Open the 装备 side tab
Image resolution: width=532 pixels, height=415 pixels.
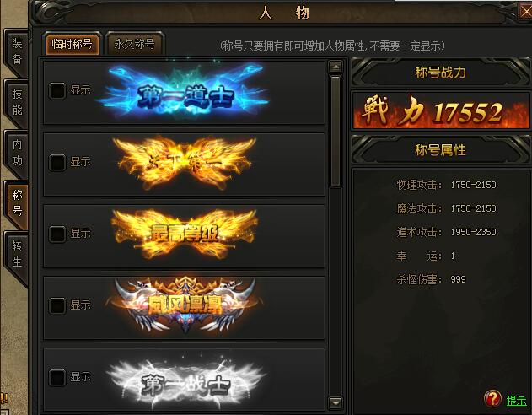pyautogui.click(x=17, y=51)
